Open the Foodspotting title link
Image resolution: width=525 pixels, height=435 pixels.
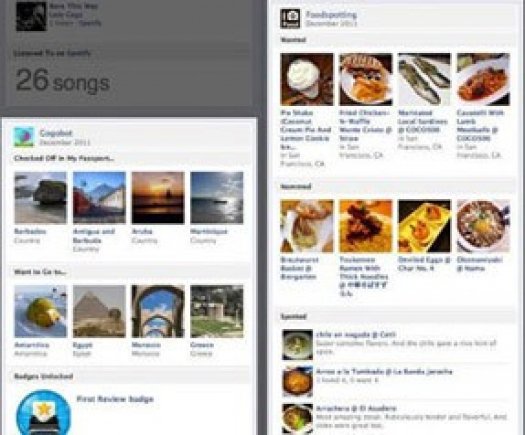(331, 15)
